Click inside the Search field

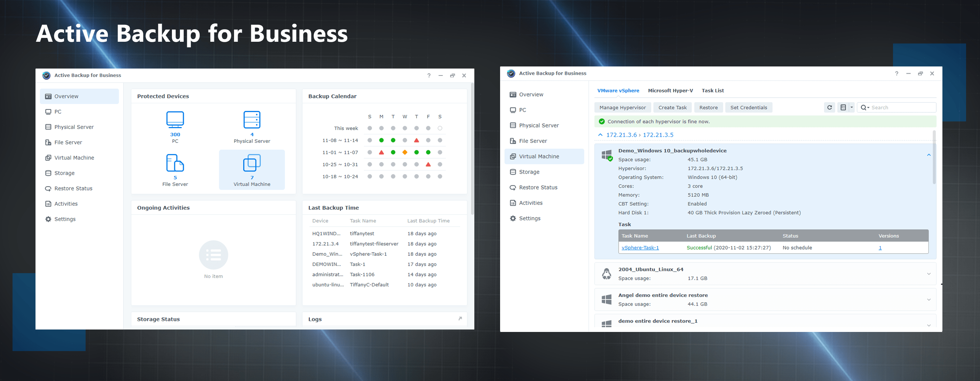894,107
